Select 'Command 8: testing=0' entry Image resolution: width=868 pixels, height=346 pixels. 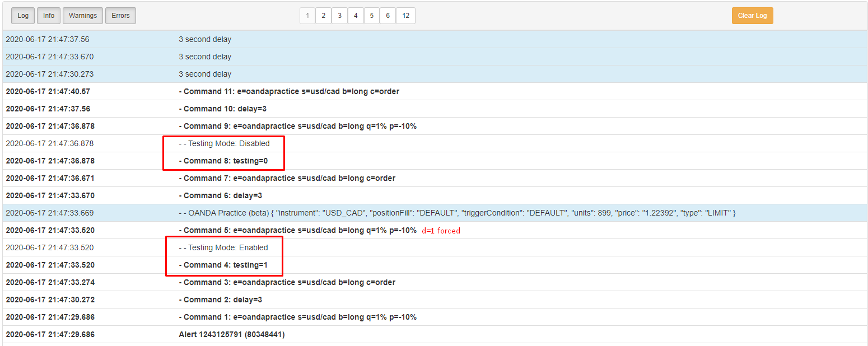click(223, 161)
